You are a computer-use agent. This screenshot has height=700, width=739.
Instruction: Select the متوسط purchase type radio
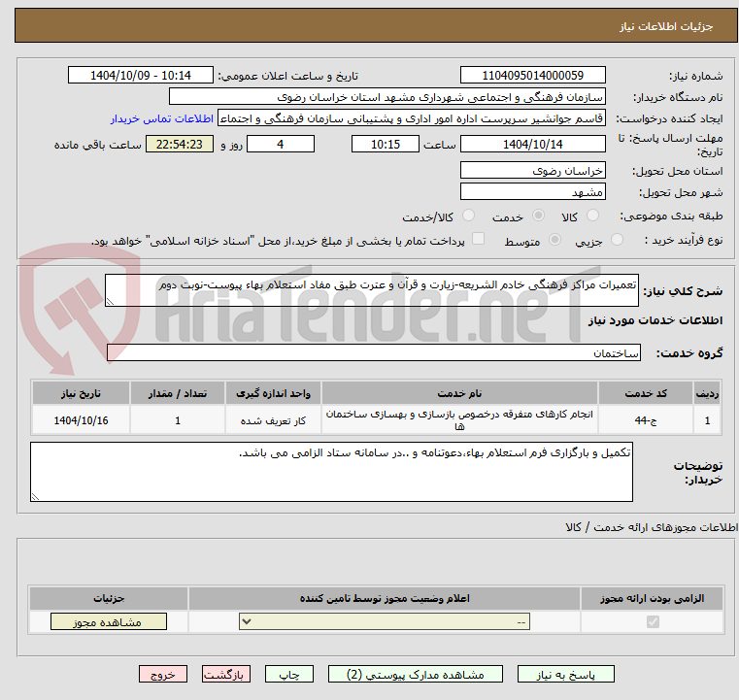point(554,240)
